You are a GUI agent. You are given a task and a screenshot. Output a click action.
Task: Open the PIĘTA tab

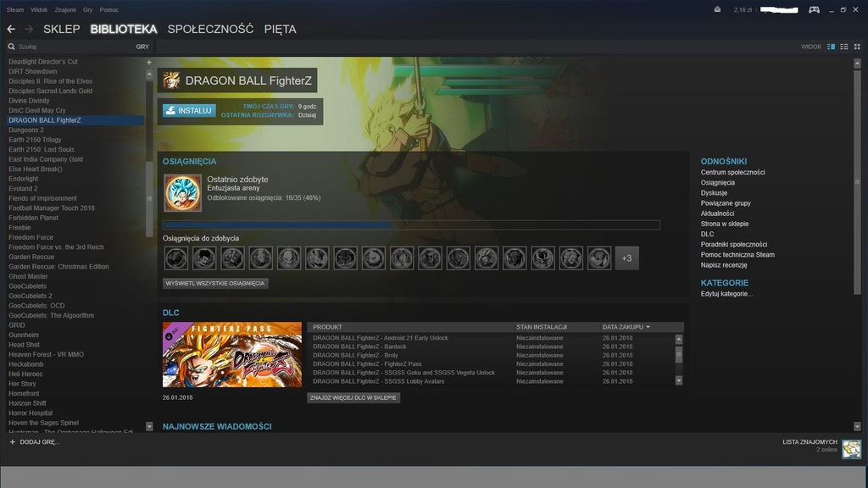pos(280,29)
